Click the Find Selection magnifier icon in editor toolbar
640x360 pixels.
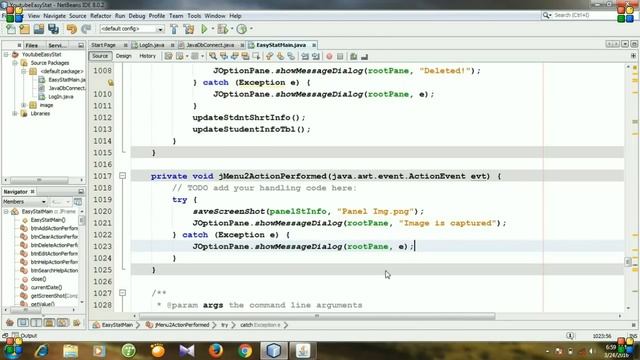point(213,56)
